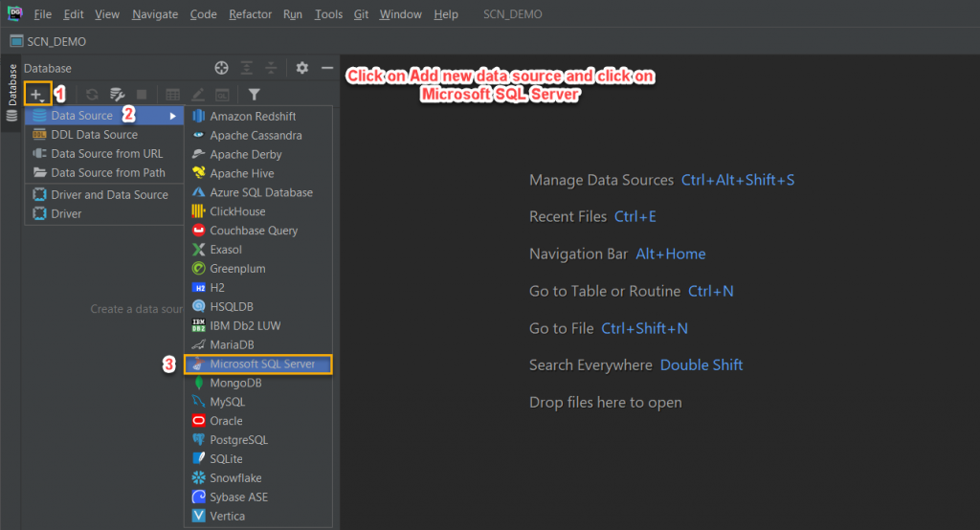Select H2 data source
980x530 pixels.
(258, 288)
